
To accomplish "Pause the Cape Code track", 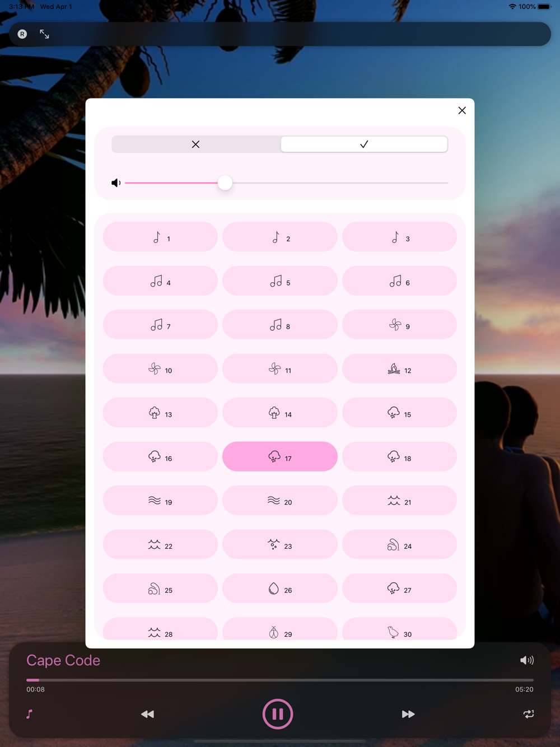I will pyautogui.click(x=278, y=714).
